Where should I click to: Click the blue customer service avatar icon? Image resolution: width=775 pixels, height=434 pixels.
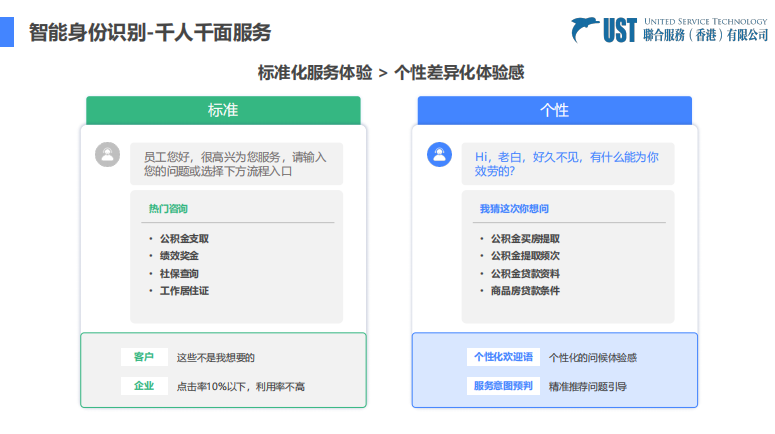439,154
